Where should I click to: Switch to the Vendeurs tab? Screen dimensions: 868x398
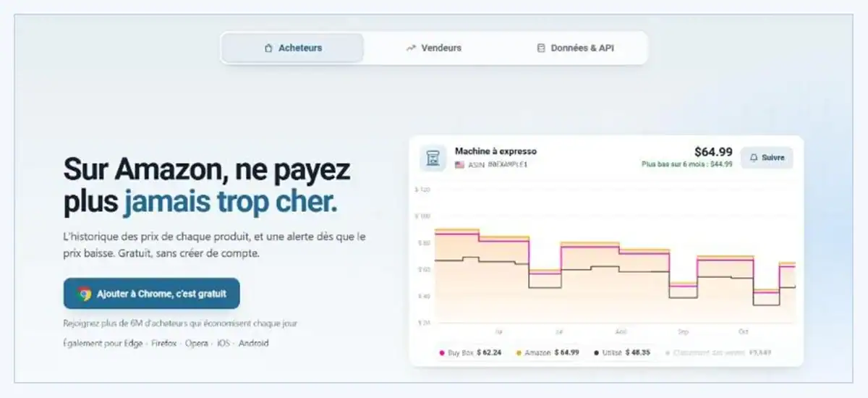433,48
